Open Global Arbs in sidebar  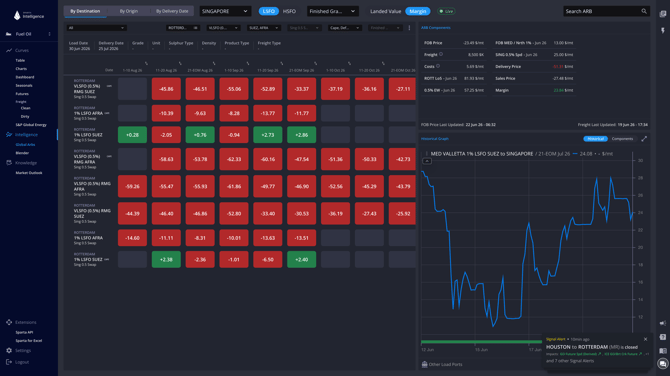click(x=25, y=144)
